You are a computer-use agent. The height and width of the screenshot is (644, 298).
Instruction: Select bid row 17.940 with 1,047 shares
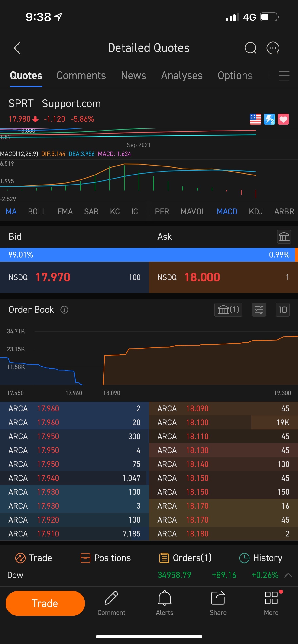[74, 478]
